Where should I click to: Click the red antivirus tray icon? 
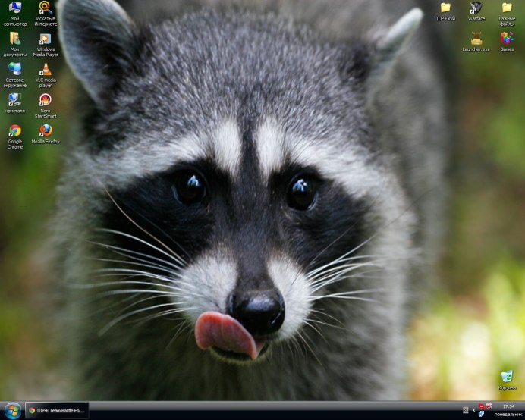(x=482, y=406)
